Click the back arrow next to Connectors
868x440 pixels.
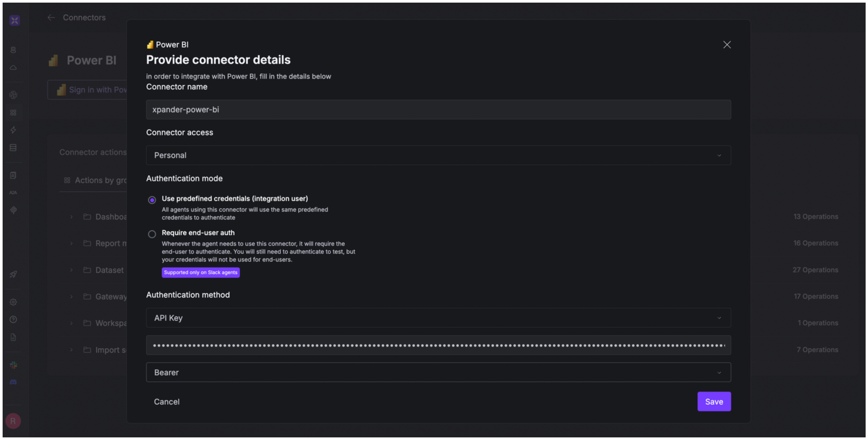tap(51, 18)
